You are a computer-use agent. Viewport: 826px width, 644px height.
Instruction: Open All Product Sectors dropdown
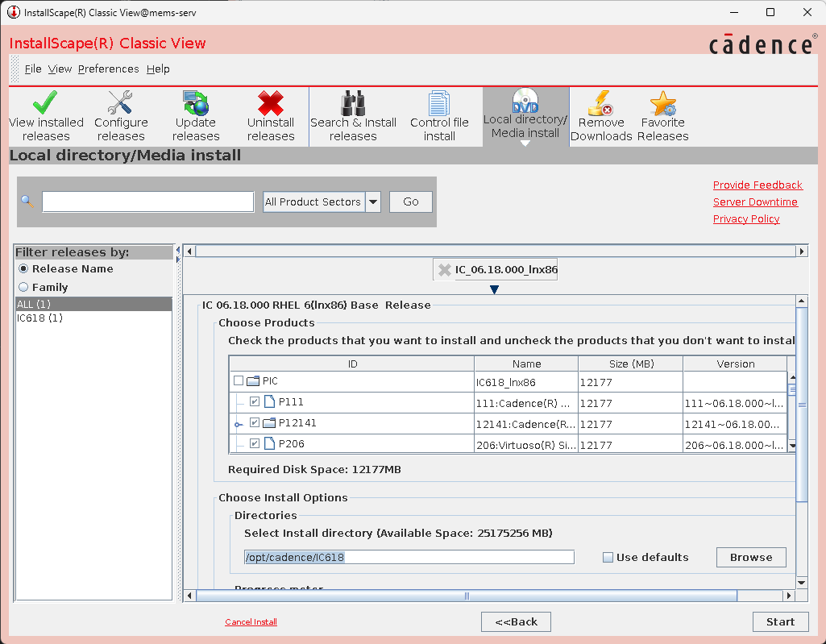(x=373, y=202)
